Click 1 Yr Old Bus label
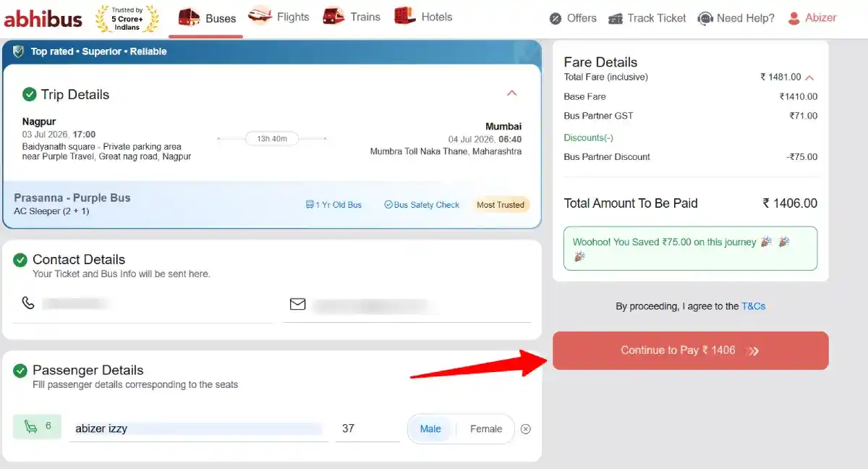The image size is (868, 469). (339, 205)
